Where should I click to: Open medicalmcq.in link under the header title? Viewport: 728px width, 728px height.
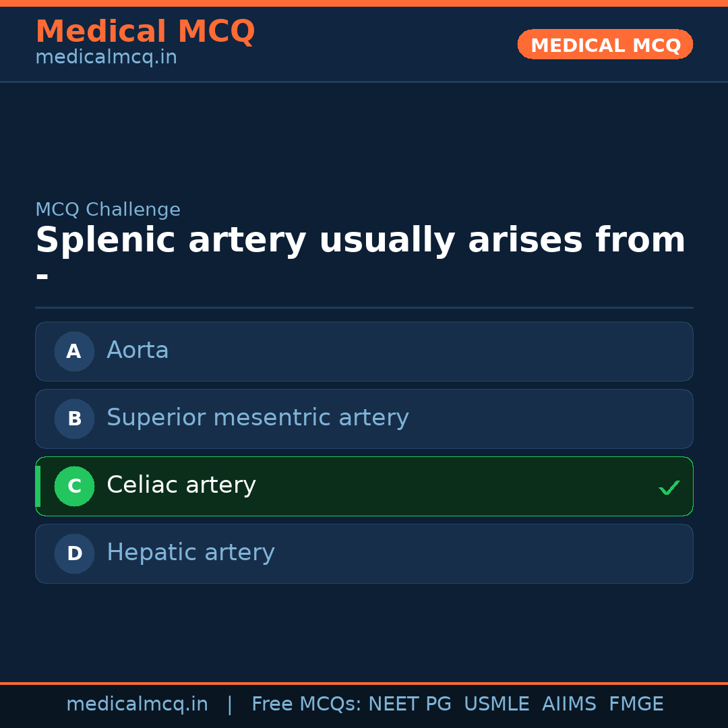point(106,58)
